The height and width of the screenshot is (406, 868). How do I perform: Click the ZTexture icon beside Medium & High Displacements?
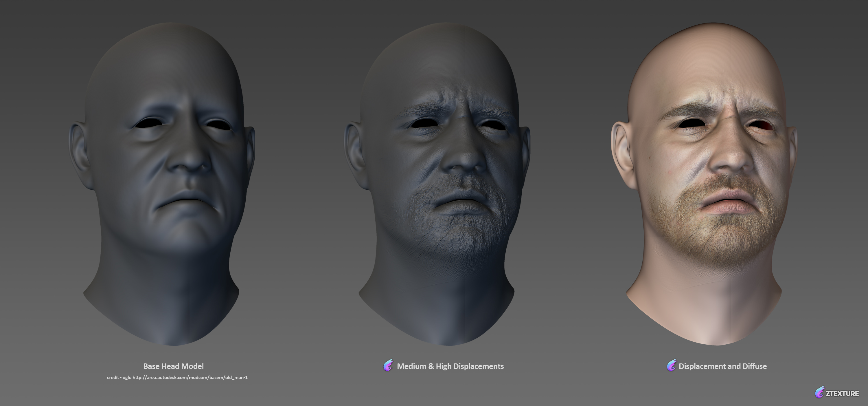(388, 366)
